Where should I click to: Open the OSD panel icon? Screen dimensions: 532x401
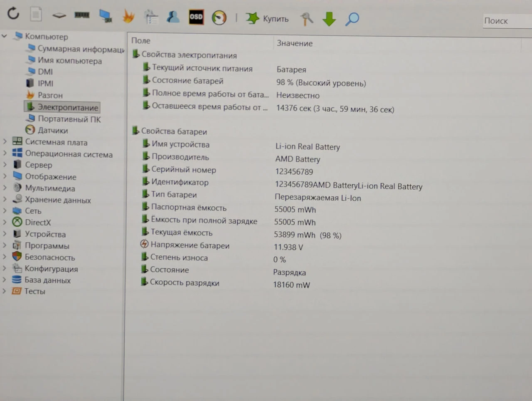[x=196, y=17]
